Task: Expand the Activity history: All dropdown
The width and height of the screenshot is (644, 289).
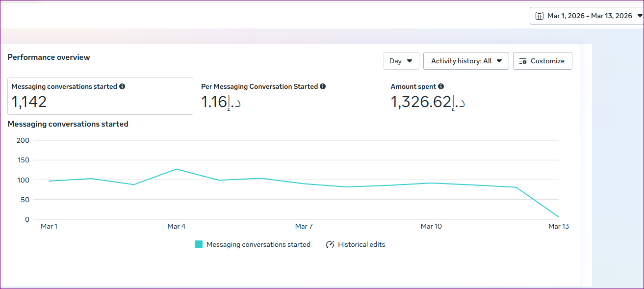Action: [x=465, y=61]
